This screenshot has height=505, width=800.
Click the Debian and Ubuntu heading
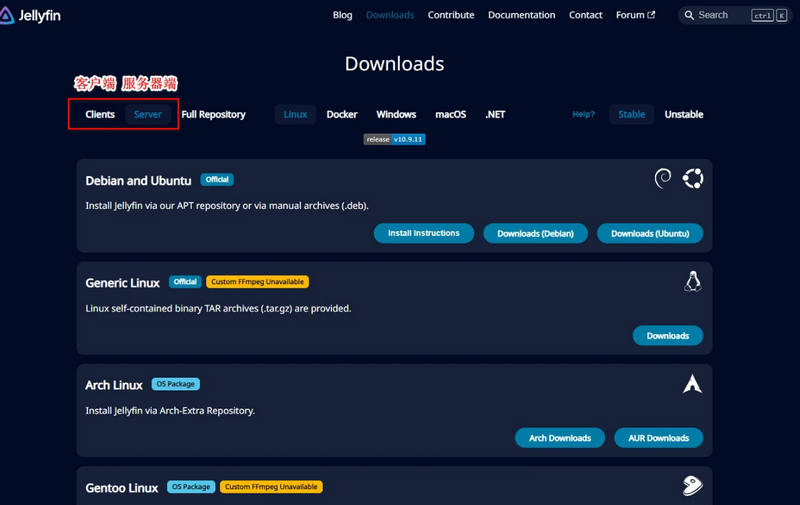tap(138, 181)
